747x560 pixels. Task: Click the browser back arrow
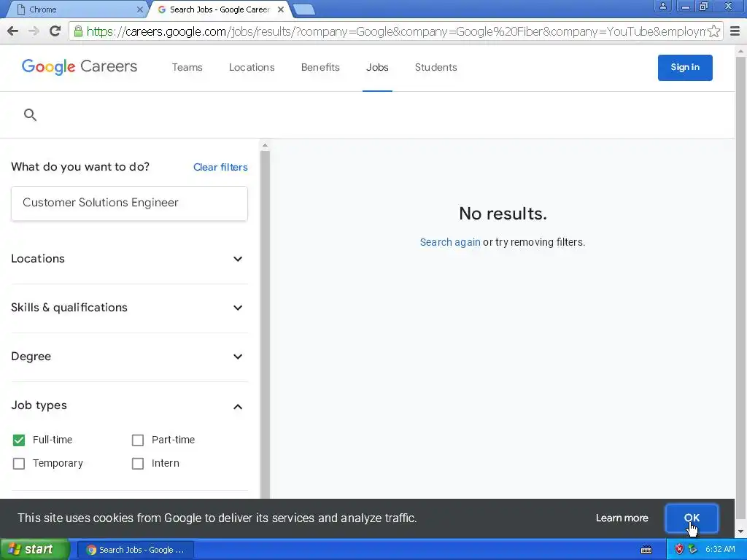[13, 31]
